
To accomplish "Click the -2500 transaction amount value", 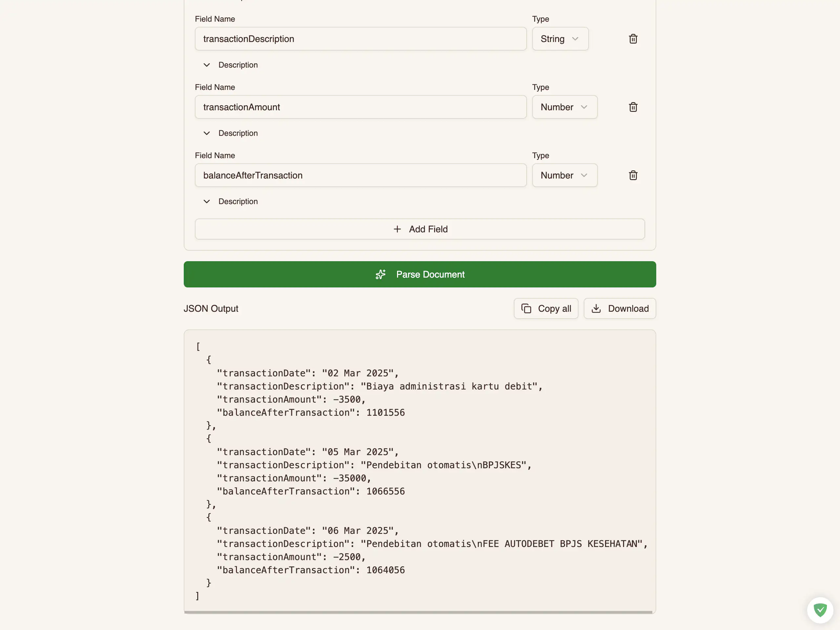I will (x=347, y=557).
